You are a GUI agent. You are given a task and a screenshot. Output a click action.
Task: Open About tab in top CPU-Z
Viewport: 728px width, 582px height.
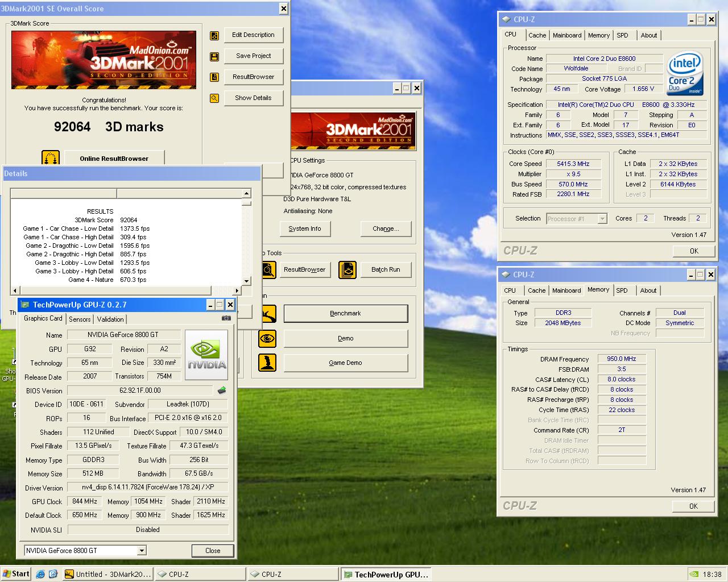tap(649, 35)
